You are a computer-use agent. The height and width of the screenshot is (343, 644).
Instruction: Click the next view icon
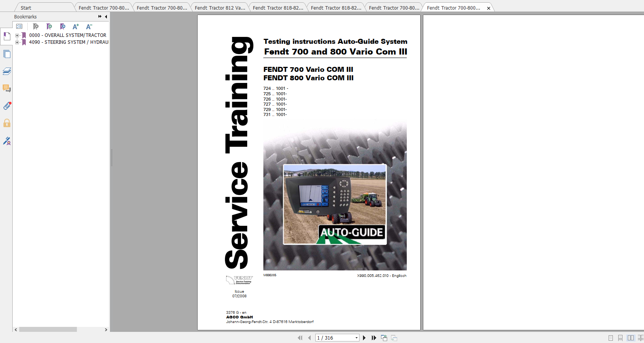394,338
